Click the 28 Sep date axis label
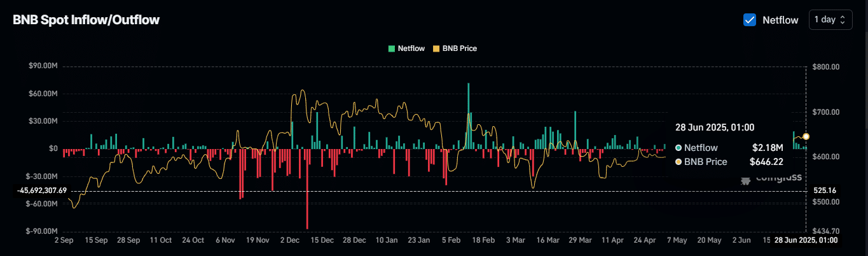 128,241
